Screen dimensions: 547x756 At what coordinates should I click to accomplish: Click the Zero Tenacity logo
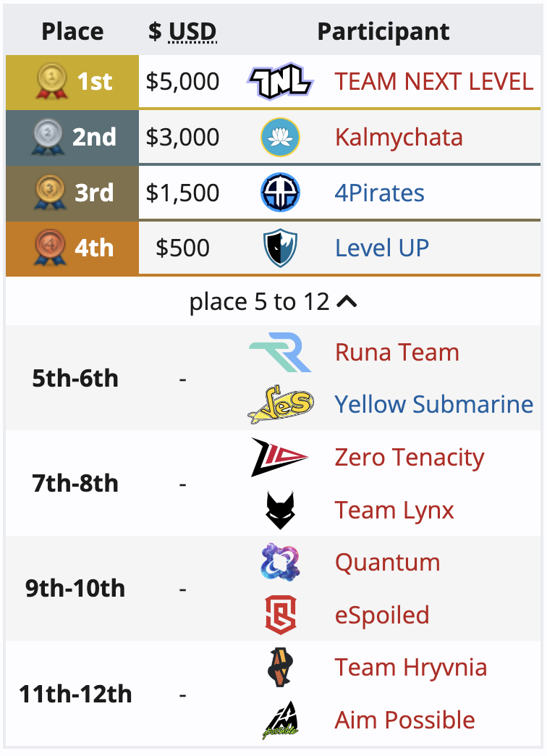279,457
